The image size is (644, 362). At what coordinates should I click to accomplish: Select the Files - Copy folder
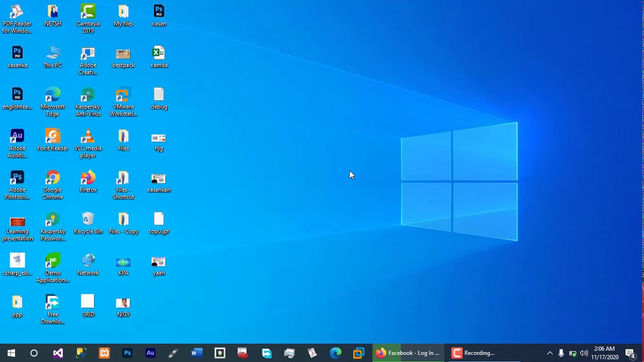coord(123,224)
